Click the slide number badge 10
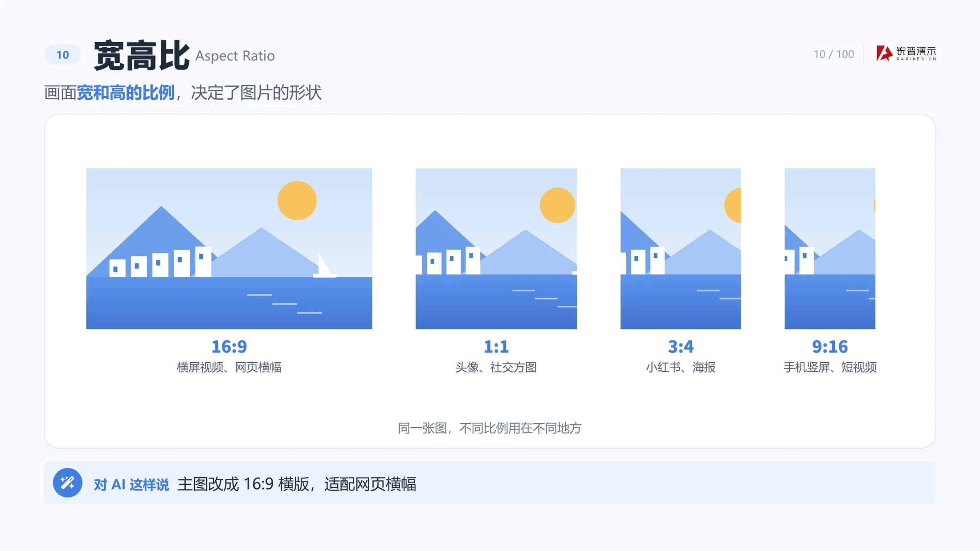Screen dimensions: 980x551 62,55
